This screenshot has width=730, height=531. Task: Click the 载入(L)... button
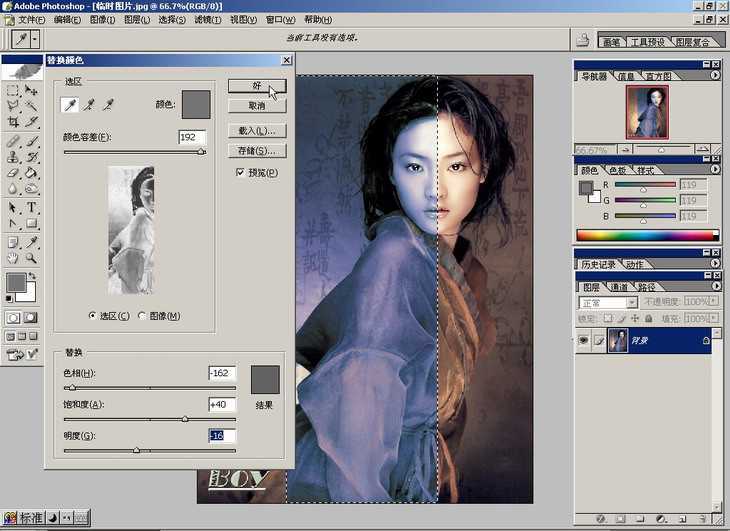pyautogui.click(x=257, y=131)
